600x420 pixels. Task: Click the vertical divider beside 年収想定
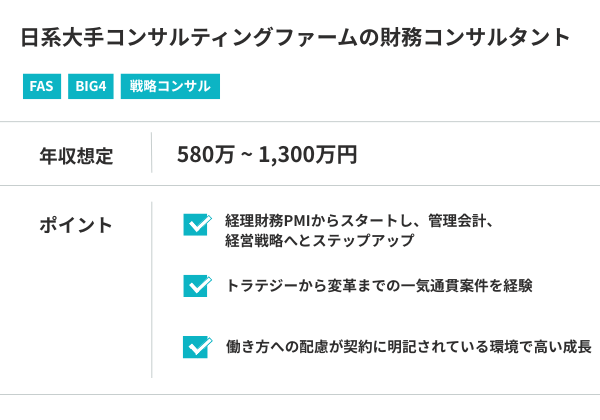pyautogui.click(x=151, y=154)
